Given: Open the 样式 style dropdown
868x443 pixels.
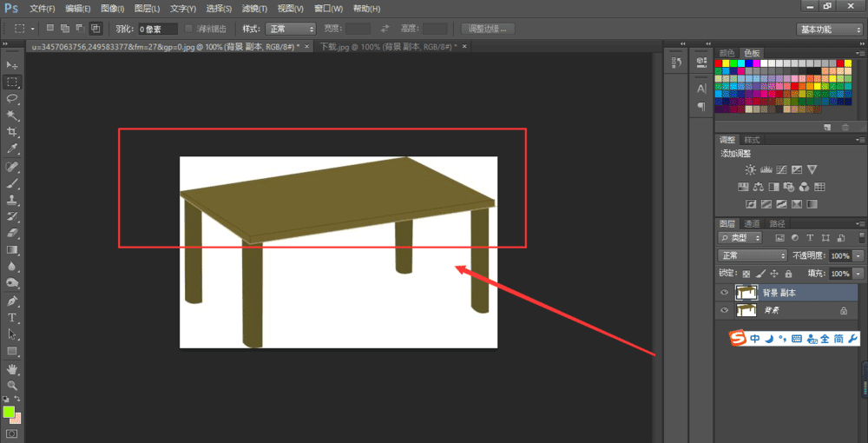Looking at the screenshot, I should pos(291,29).
